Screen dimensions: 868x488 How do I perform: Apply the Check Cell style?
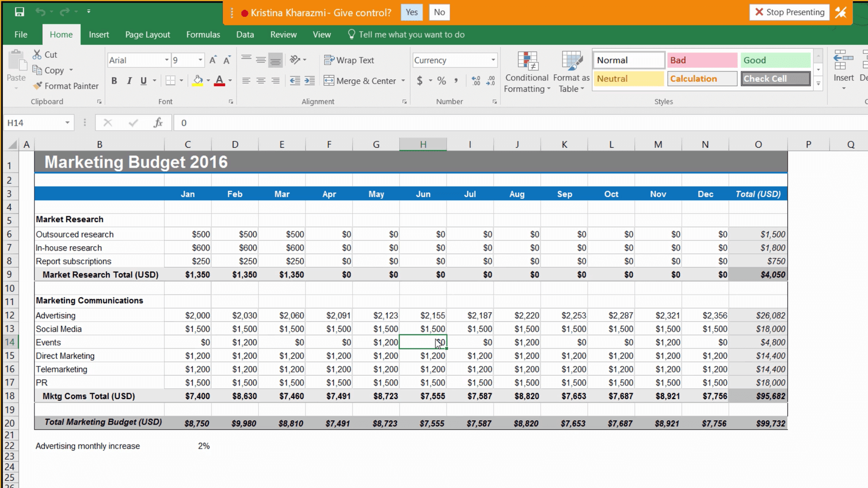point(775,79)
